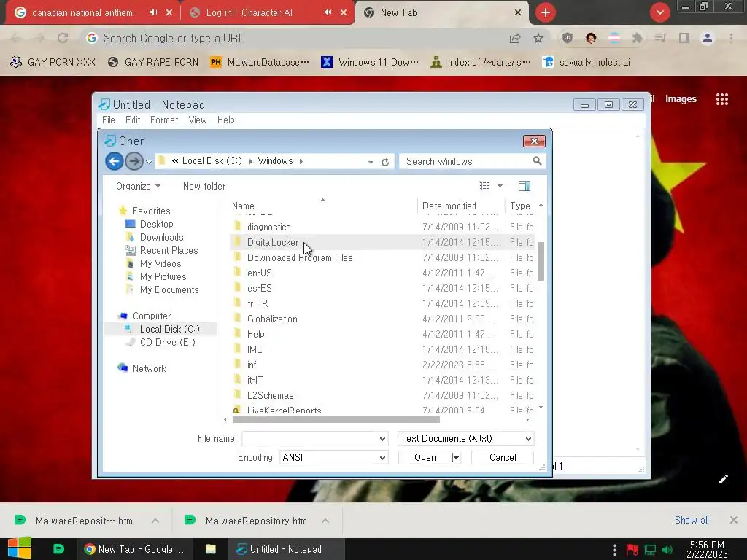Click the blue Back arrow in Open dialog
Image resolution: width=747 pixels, height=560 pixels.
[115, 161]
